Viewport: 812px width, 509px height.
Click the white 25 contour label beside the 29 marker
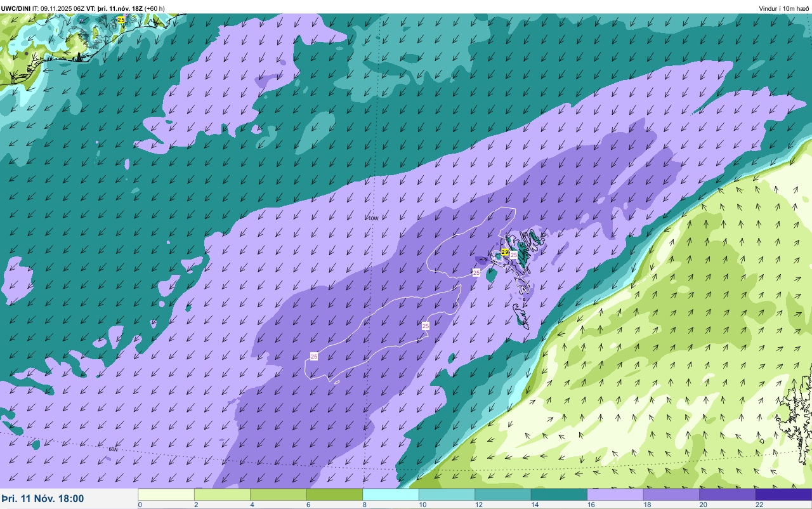pyautogui.click(x=513, y=255)
